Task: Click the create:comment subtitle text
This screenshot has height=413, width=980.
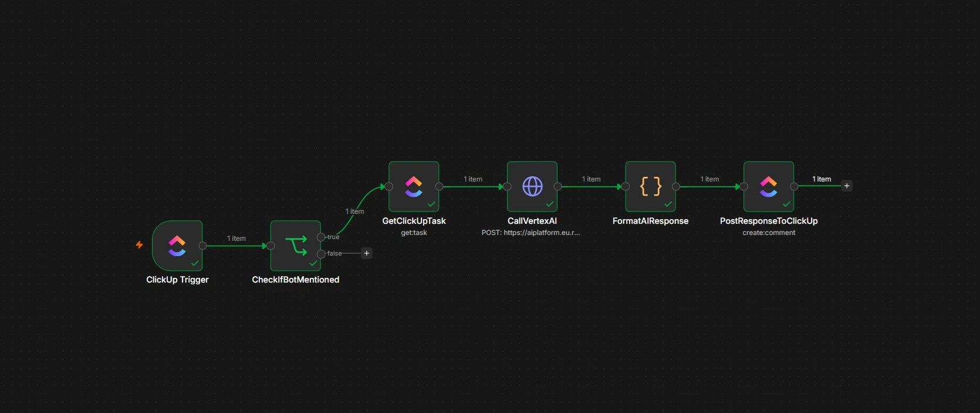Action: coord(769,233)
